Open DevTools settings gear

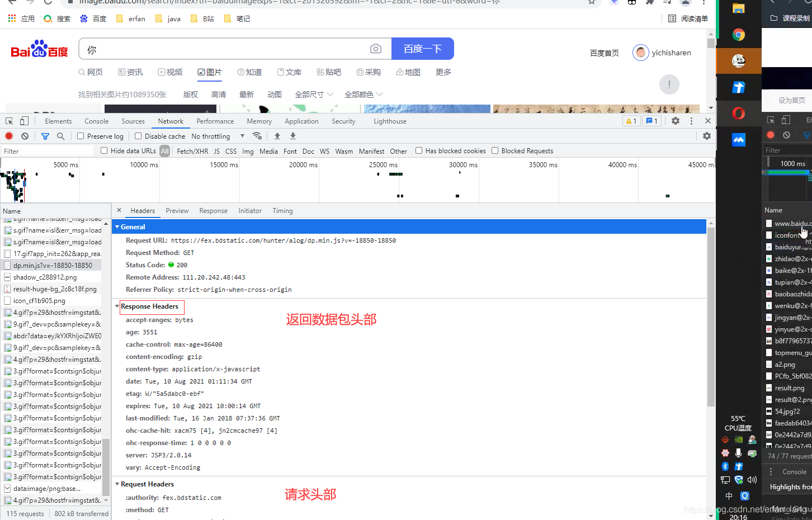pyautogui.click(x=676, y=121)
